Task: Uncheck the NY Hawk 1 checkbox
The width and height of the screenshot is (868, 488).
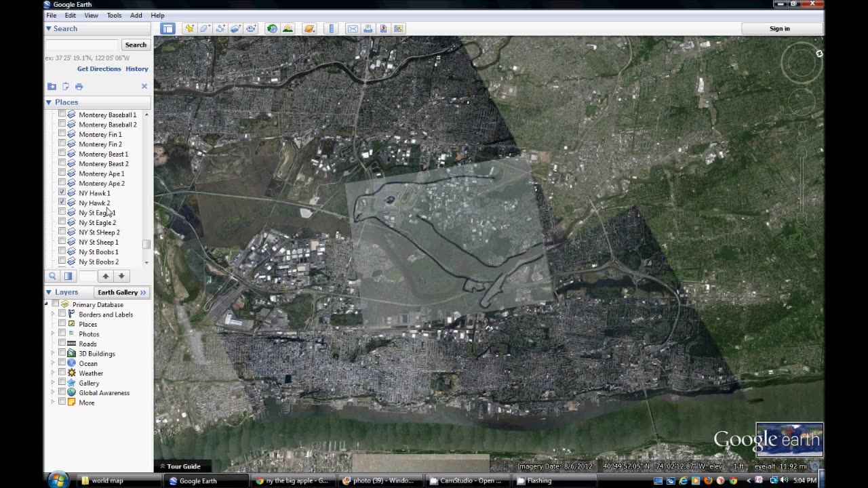Action: tap(62, 192)
